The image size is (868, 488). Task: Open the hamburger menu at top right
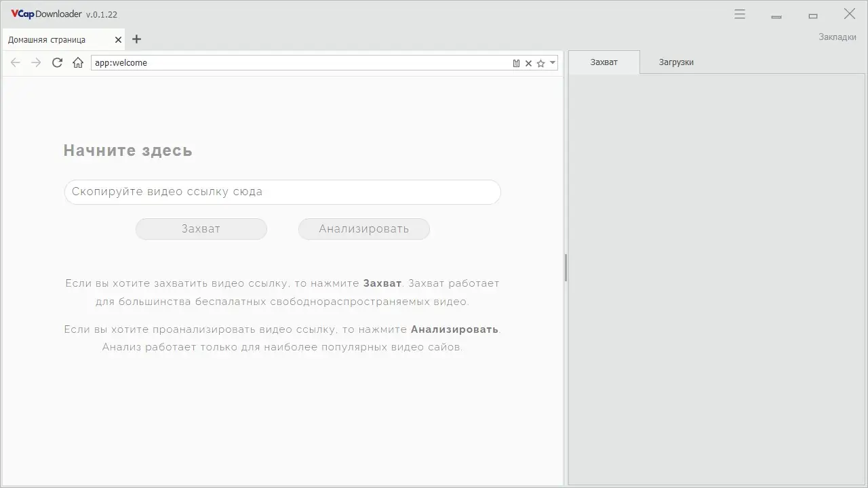(739, 14)
